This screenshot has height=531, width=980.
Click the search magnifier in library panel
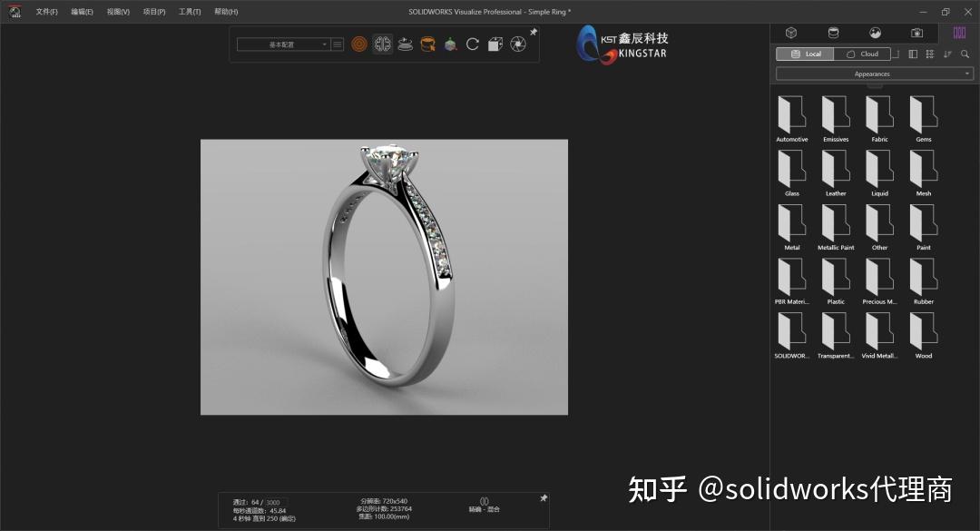pyautogui.click(x=964, y=54)
